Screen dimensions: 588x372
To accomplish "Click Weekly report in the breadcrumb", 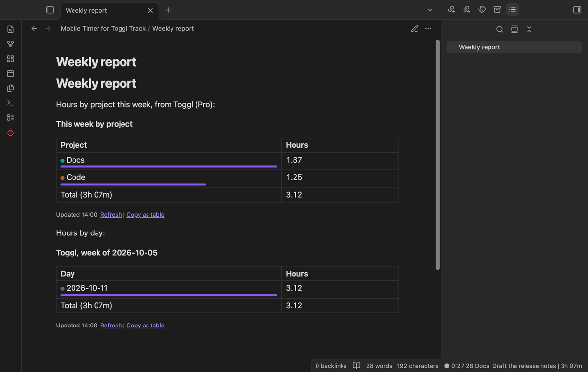I will pyautogui.click(x=173, y=29).
